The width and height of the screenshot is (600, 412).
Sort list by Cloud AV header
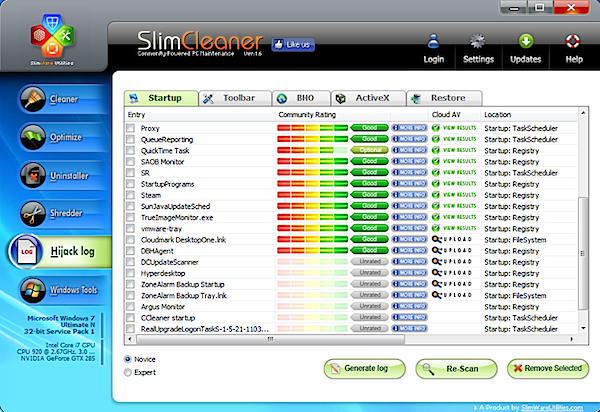click(x=455, y=114)
